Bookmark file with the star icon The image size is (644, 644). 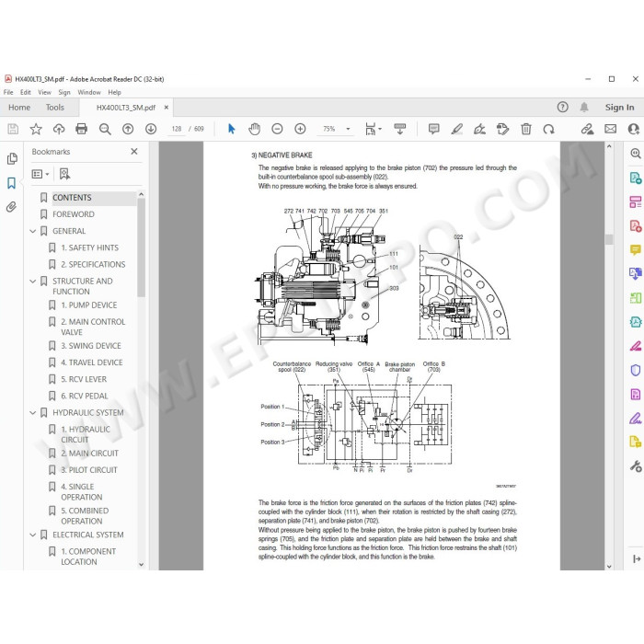pyautogui.click(x=36, y=129)
